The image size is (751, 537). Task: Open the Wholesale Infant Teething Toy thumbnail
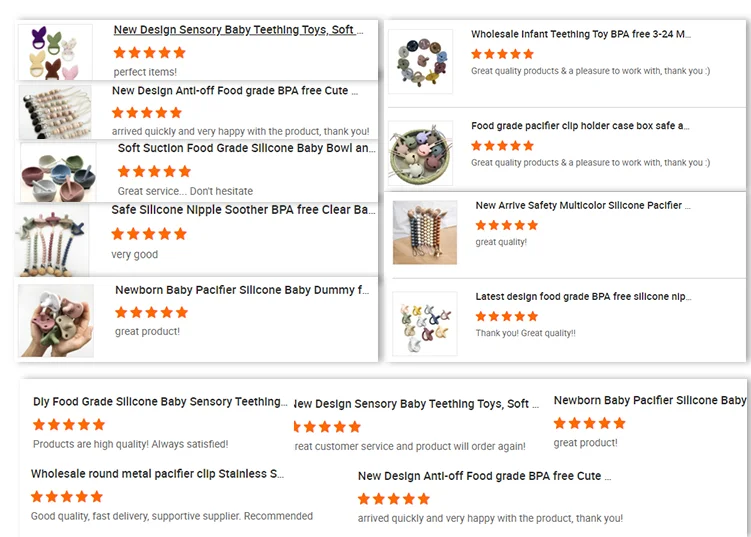pos(420,62)
